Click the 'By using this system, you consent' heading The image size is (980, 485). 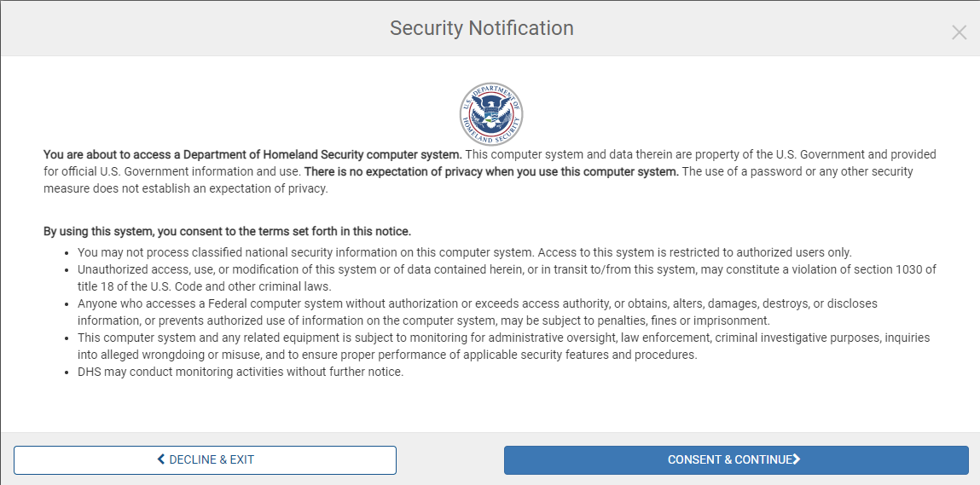pos(227,231)
